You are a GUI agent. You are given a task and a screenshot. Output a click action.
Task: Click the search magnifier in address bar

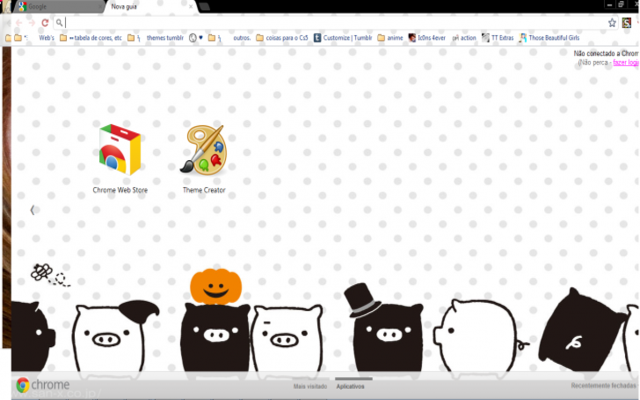coord(59,23)
